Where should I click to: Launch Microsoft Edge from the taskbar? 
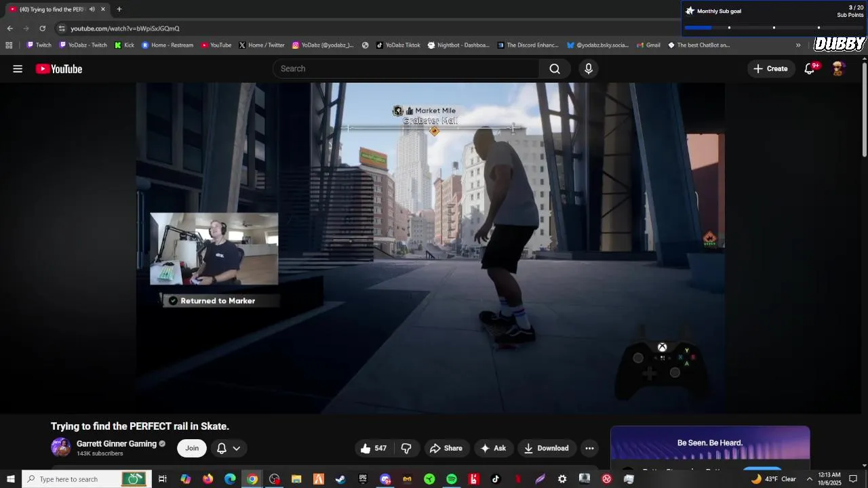(230, 479)
